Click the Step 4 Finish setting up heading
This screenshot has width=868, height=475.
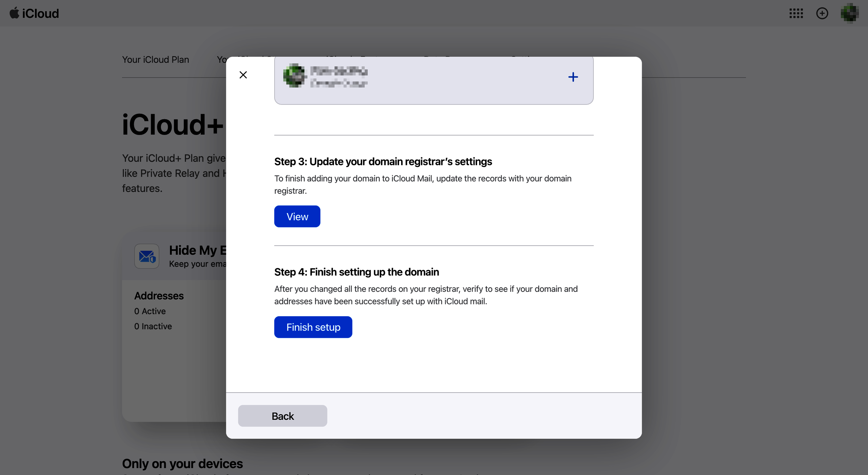pyautogui.click(x=356, y=272)
